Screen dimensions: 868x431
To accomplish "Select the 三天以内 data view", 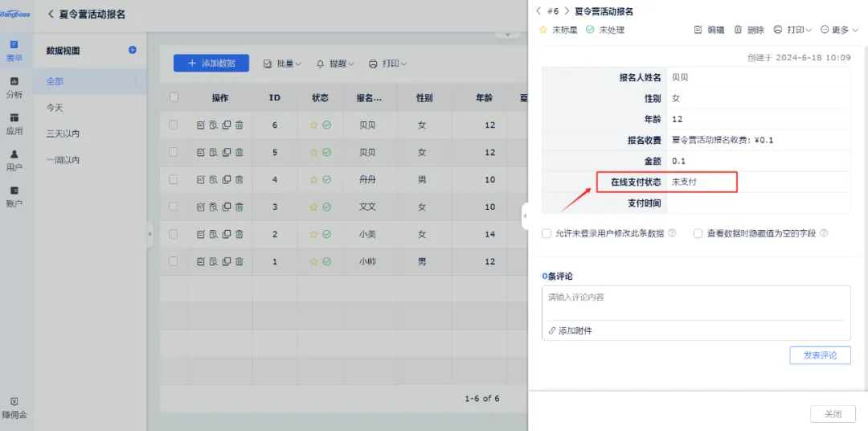I will [63, 133].
